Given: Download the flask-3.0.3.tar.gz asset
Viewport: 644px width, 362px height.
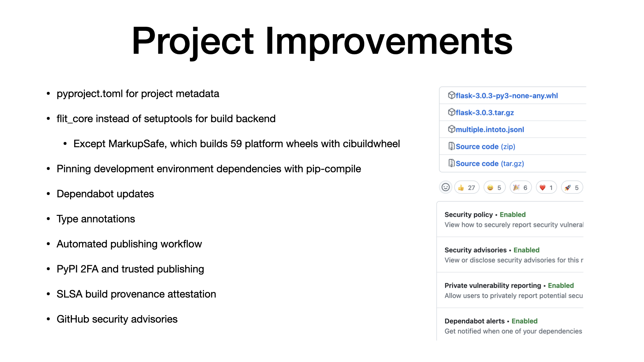Looking at the screenshot, I should [x=485, y=113].
